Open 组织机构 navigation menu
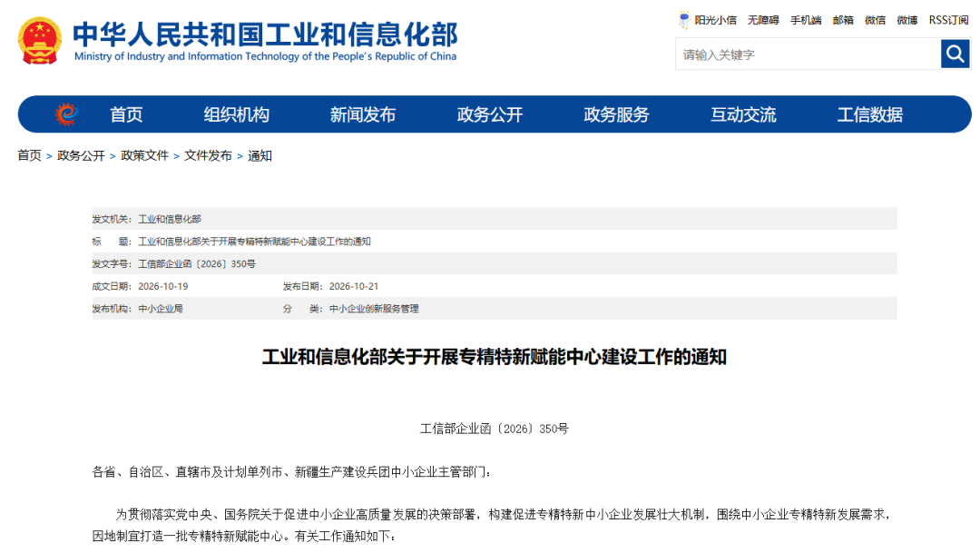This screenshot has width=980, height=553. 236,114
